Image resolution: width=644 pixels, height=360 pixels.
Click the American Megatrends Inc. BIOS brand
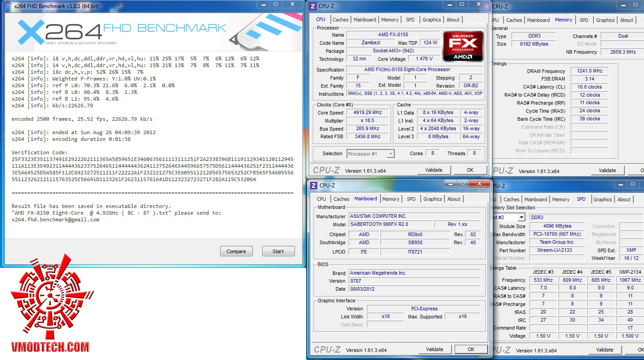pos(414,273)
